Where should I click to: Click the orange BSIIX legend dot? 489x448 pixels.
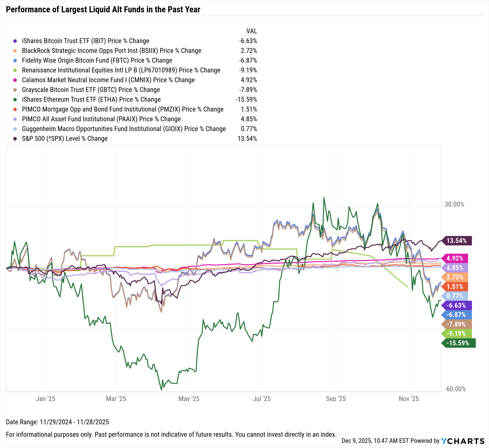tap(15, 51)
